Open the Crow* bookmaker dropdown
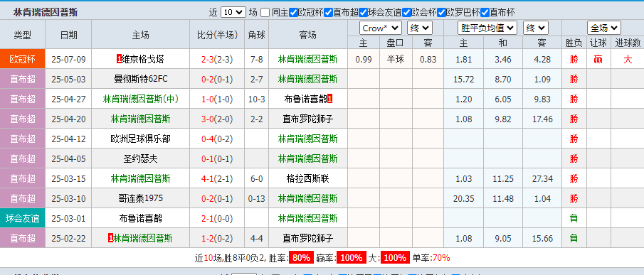This screenshot has width=644, height=275. point(381,28)
